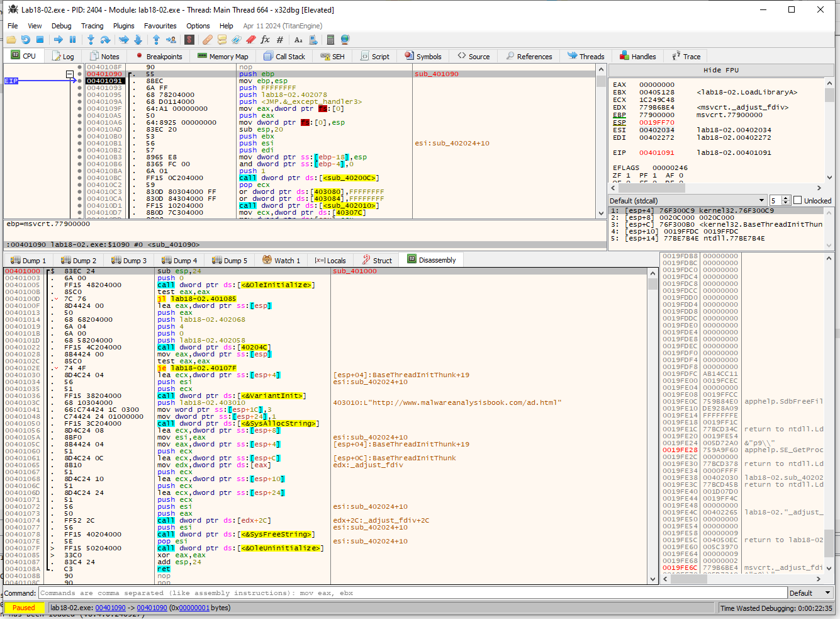
Task: Toggle breakpoint bullet at address 0040109A
Action: pos(79,102)
